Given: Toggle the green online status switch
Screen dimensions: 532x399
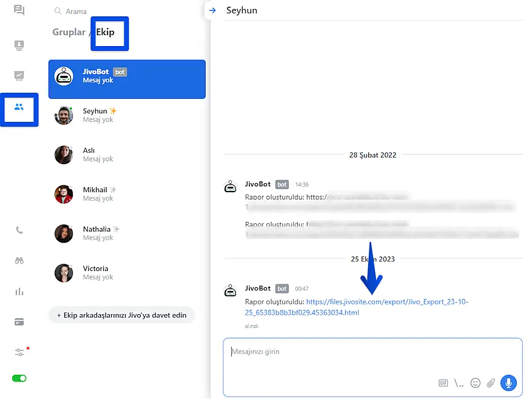Looking at the screenshot, I should pos(19,378).
